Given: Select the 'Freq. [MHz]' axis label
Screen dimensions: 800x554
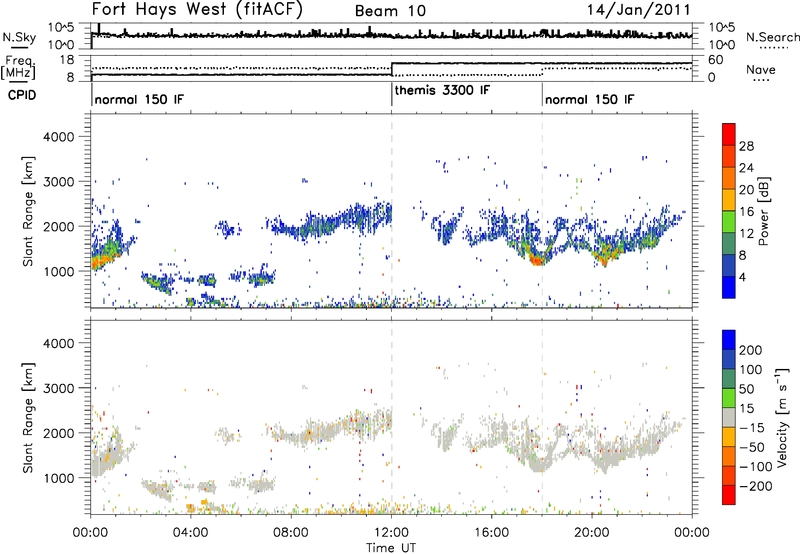Looking at the screenshot, I should pos(19,67).
